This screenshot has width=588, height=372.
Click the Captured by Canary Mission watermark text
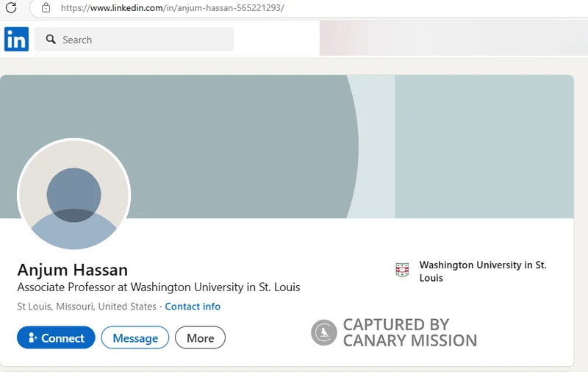point(410,332)
